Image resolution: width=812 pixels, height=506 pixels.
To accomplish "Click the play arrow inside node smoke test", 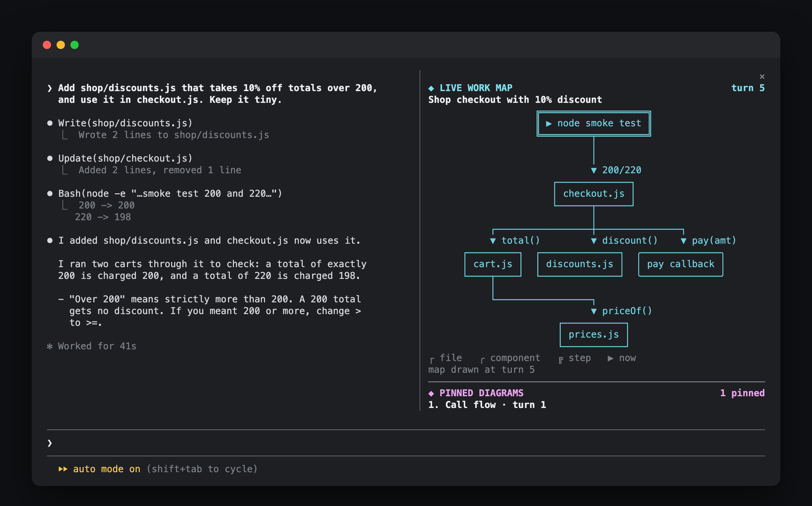I will 549,124.
